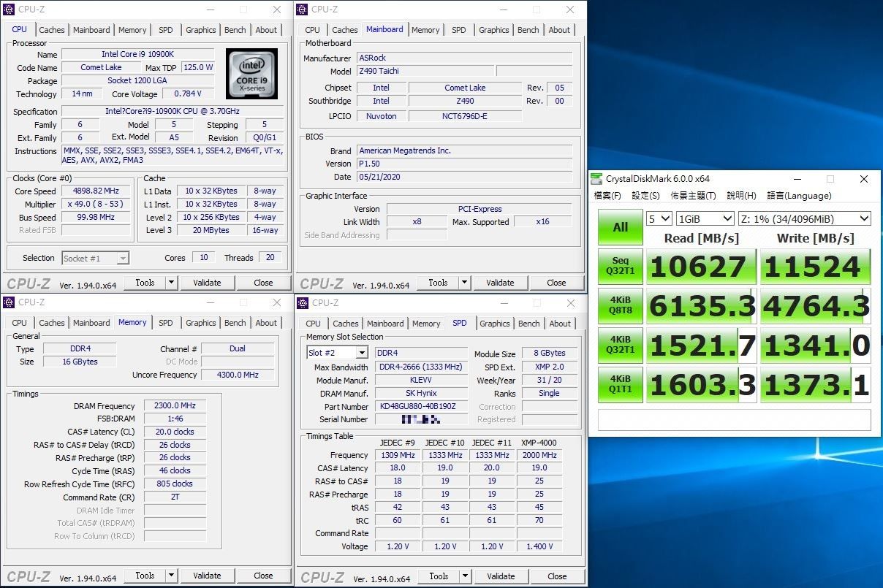Open the Tools dropdown arrow in the Mainboard-tab window
The image size is (883, 588).
click(x=464, y=283)
